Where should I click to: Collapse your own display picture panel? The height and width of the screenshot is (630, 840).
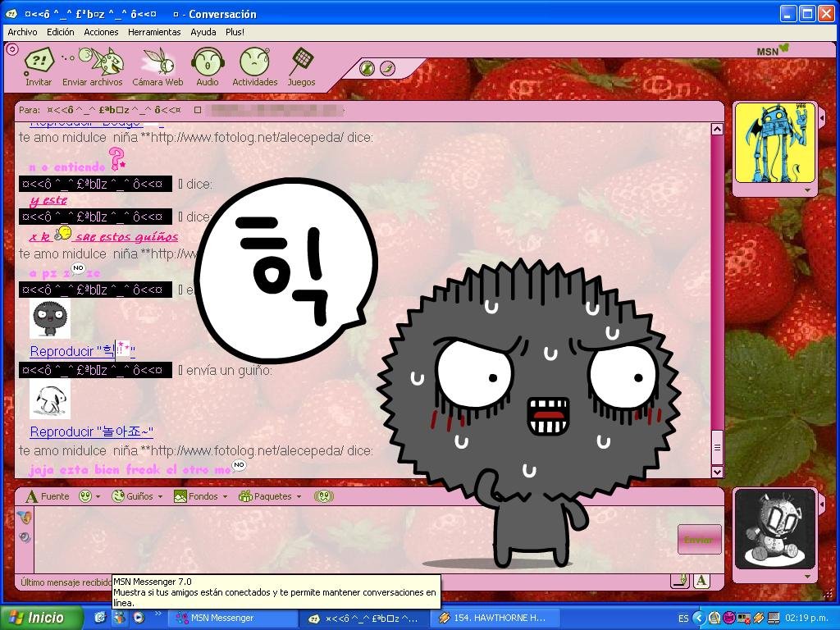pos(822,504)
